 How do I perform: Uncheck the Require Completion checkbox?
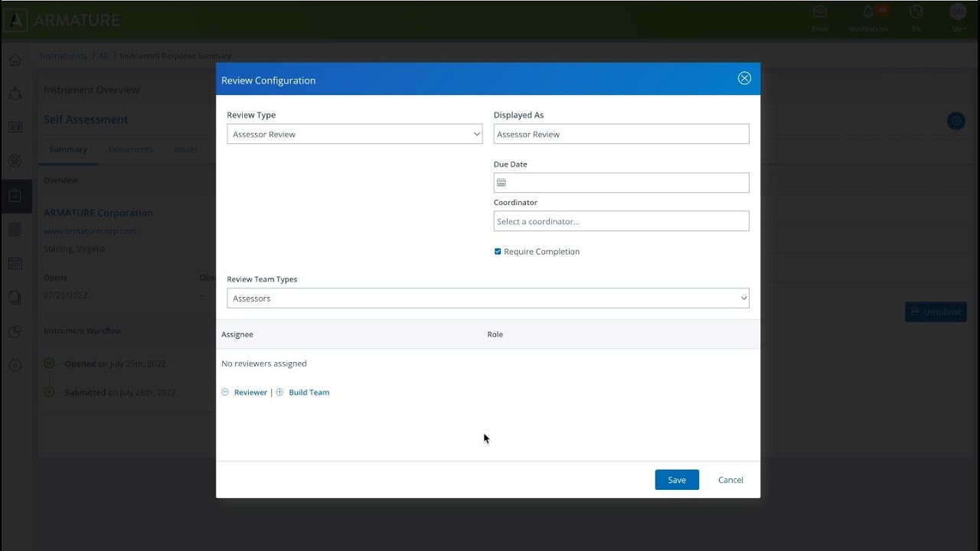pos(498,251)
